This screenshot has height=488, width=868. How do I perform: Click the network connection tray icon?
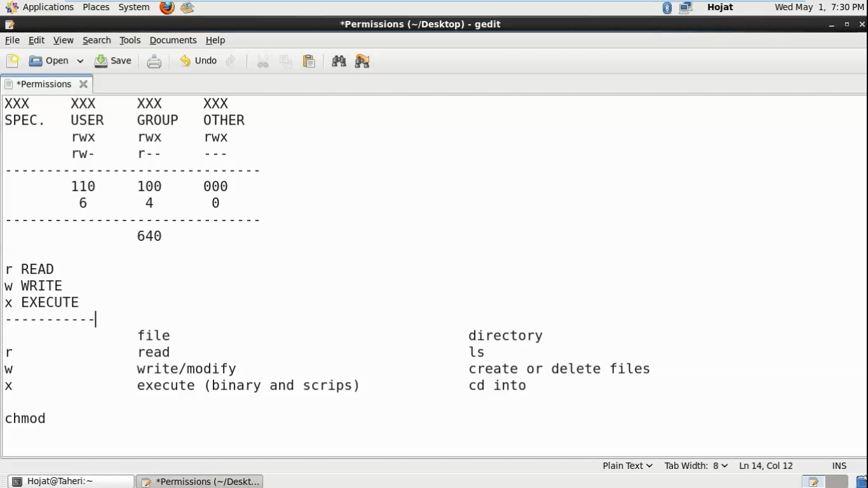tap(685, 8)
